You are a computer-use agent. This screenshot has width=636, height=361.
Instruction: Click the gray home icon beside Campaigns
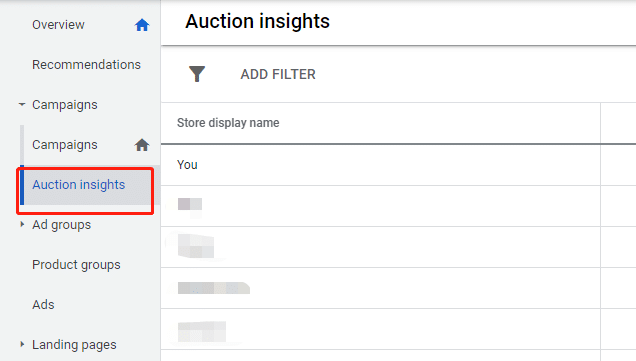[x=142, y=145]
